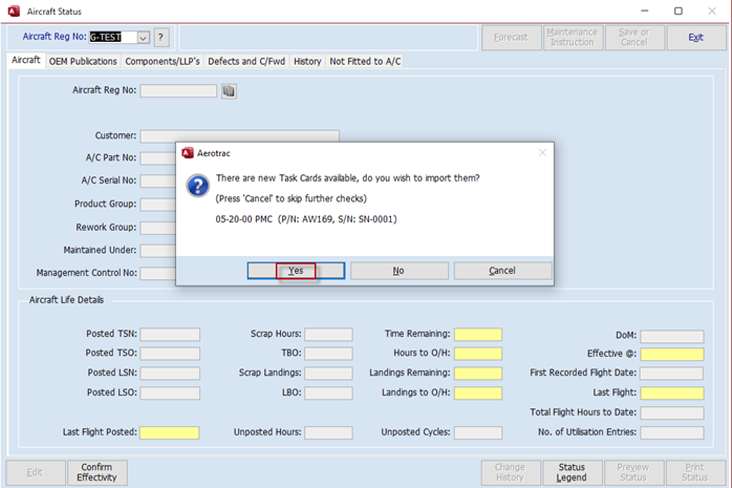732x488 pixels.
Task: Click the Maintenance Instruction button
Action: 572,37
